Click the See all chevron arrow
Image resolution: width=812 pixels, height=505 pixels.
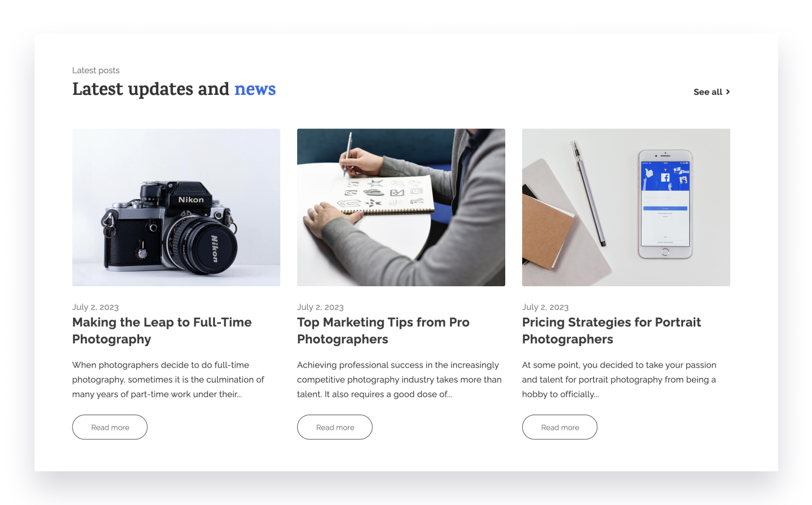click(728, 92)
